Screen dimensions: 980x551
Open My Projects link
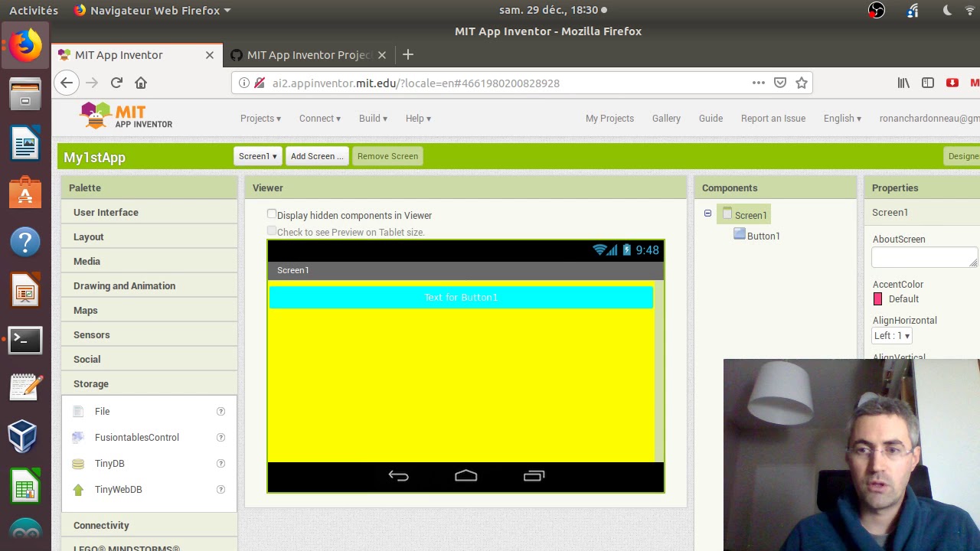pyautogui.click(x=609, y=119)
